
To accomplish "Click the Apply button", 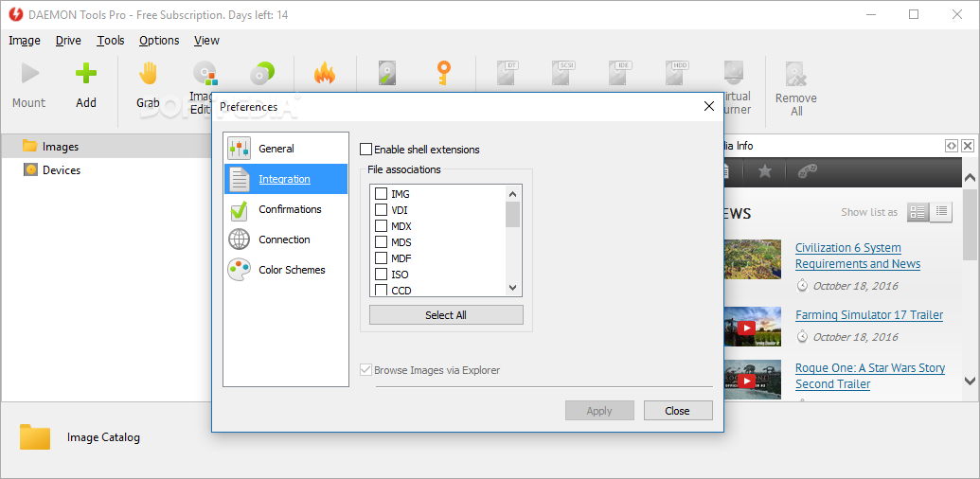I will coord(599,411).
